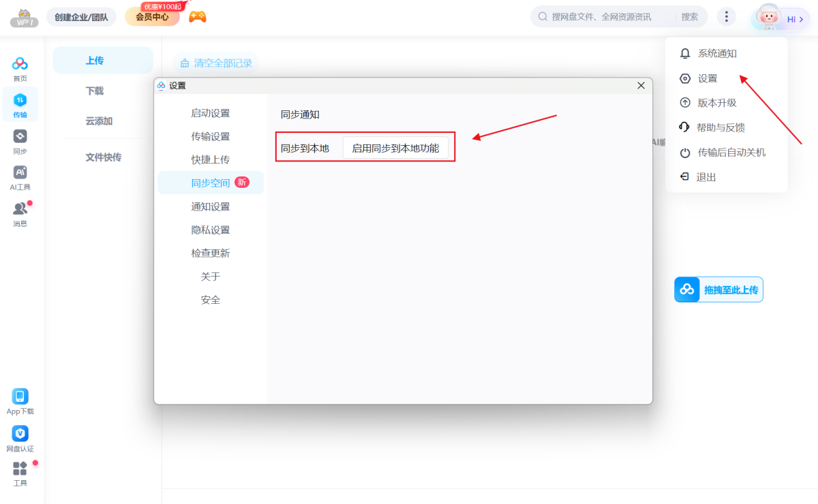
Task: Open the three-dot more menu icon
Action: click(x=727, y=17)
